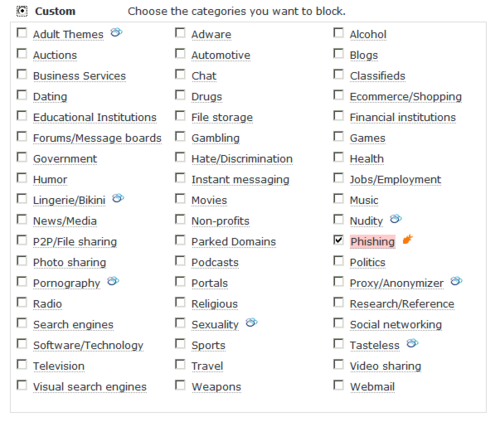
Task: Click the blue icon next to Lingerie/Bikini
Action: pyautogui.click(x=118, y=198)
